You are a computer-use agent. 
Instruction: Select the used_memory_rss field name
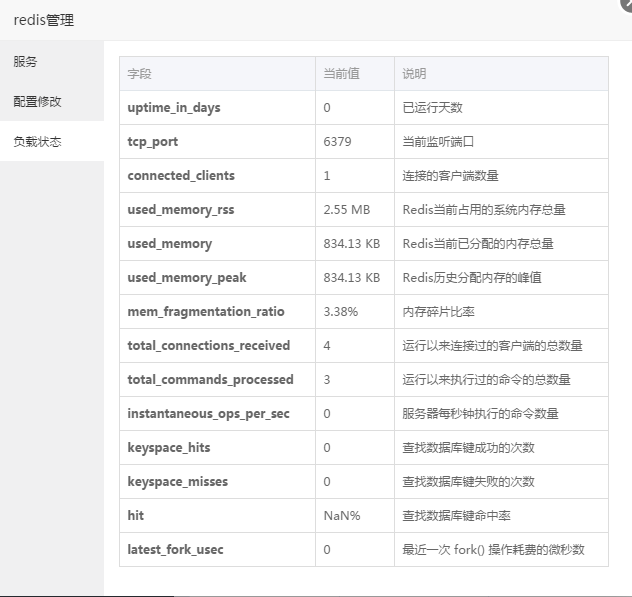(x=181, y=210)
